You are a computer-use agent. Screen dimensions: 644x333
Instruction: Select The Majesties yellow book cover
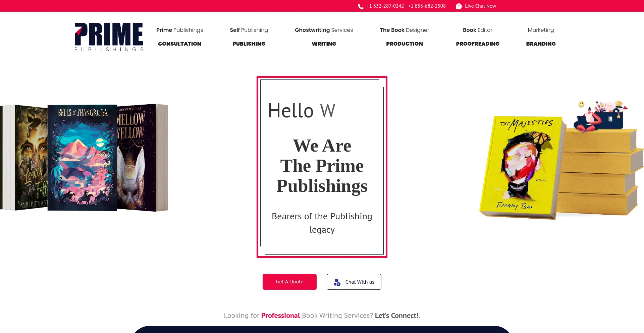tap(522, 166)
